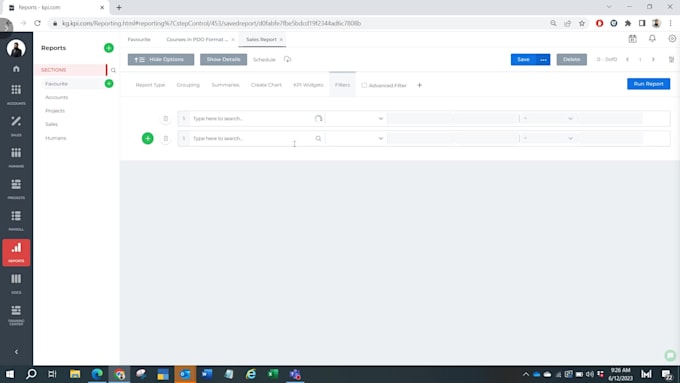The width and height of the screenshot is (680, 383).
Task: Select the Sales section
Action: pos(52,124)
